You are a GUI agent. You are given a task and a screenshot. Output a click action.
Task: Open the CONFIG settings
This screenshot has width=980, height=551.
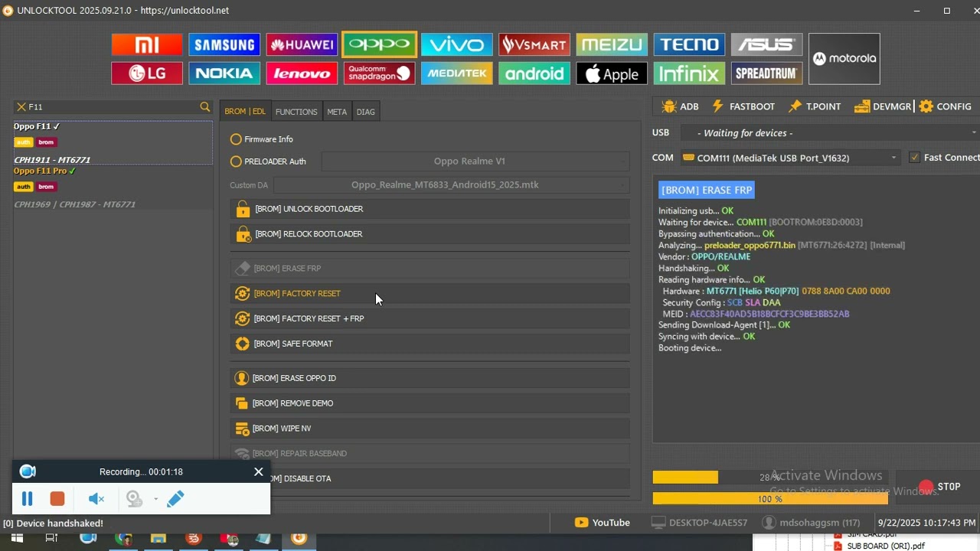click(945, 106)
